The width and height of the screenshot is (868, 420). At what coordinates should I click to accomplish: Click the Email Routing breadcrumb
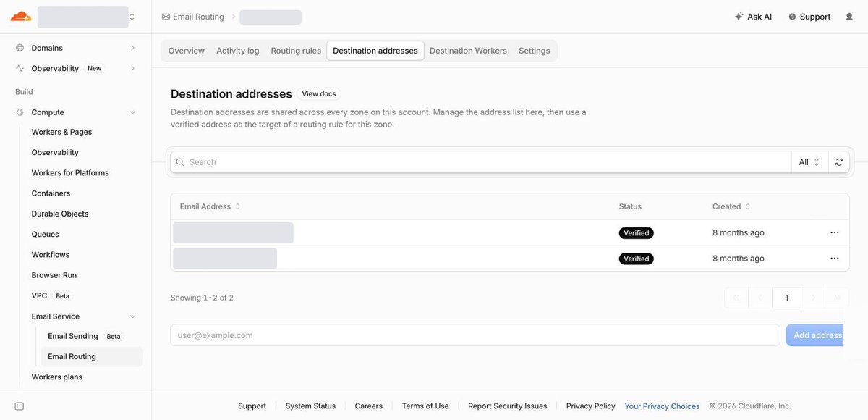point(193,17)
